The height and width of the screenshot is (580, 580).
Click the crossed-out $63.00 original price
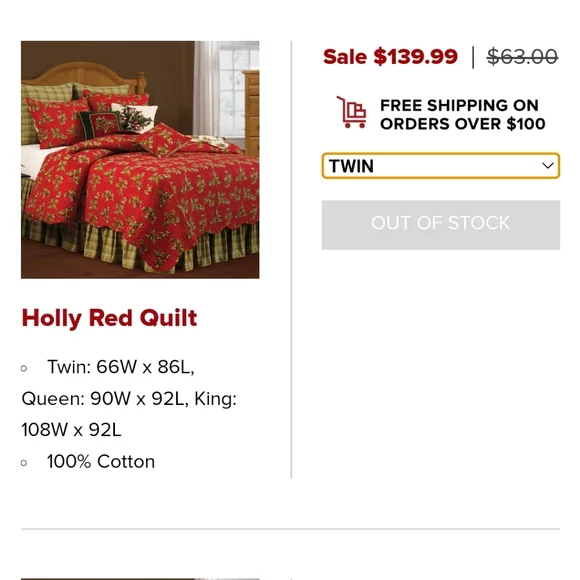pos(522,57)
